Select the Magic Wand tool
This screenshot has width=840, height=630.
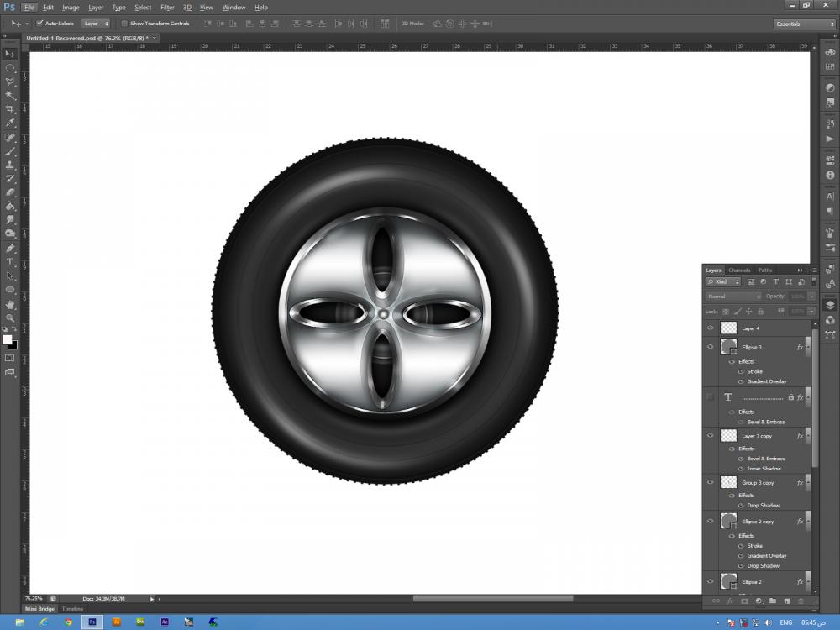(10, 96)
